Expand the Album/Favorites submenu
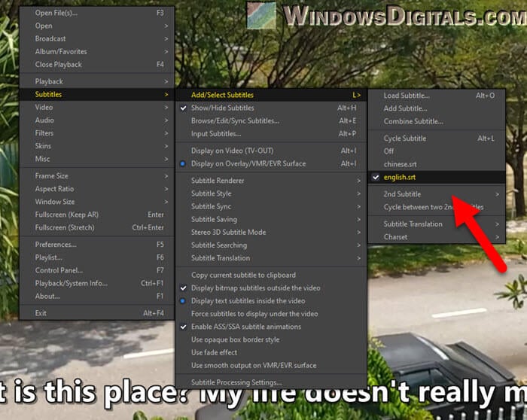Screen dimensions: 527x420 pos(97,51)
